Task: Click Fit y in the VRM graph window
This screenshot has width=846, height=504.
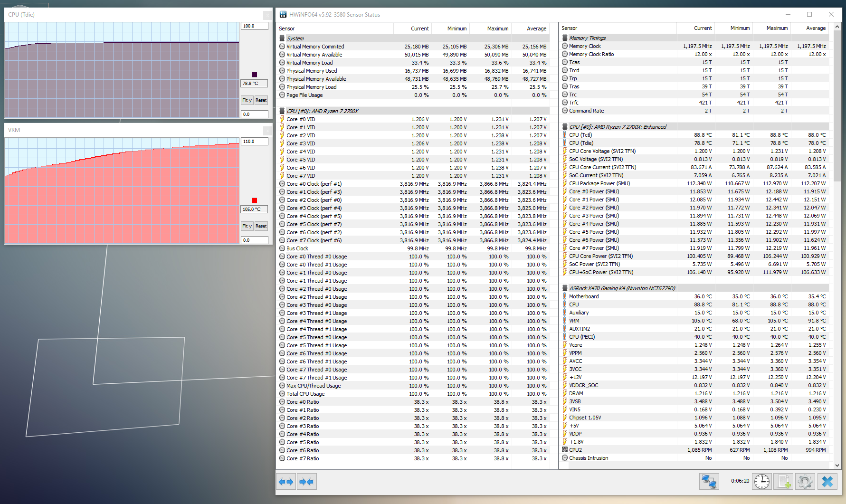Action: coord(247,226)
